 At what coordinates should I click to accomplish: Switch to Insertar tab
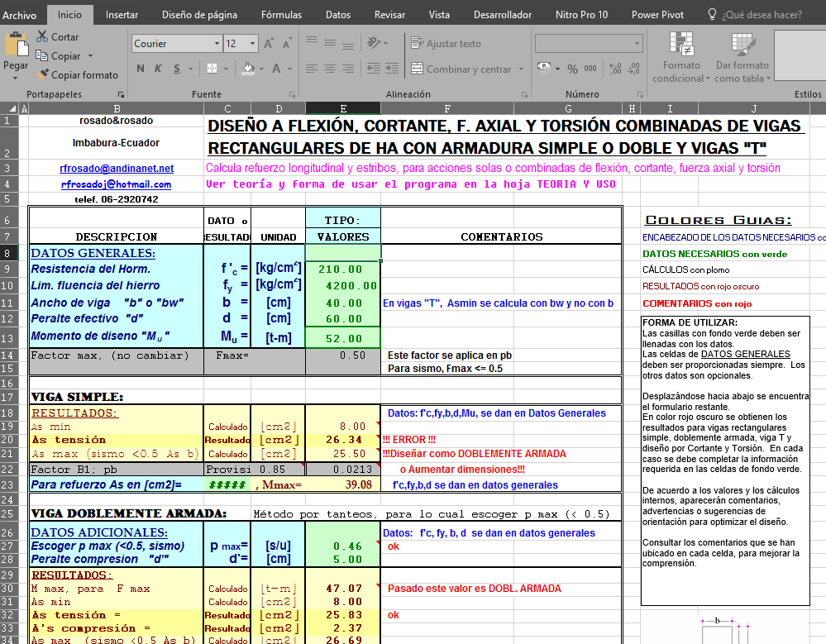[x=122, y=15]
